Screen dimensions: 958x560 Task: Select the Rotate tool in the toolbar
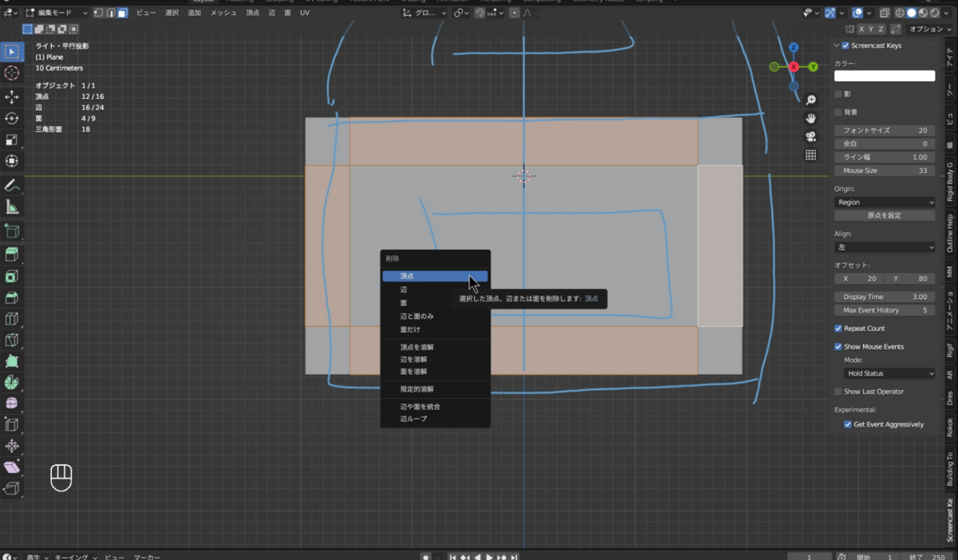click(12, 118)
